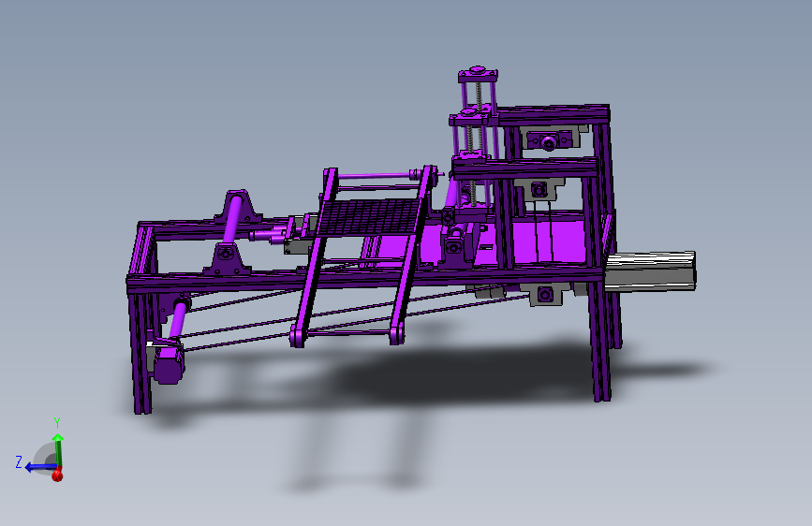This screenshot has height=526, width=812.
Task: Select the black mesh grid plate on conveyor
Action: tap(369, 218)
